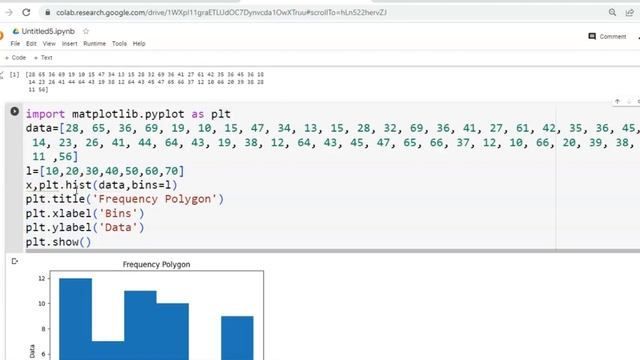
Task: Open the View menu
Action: (x=49, y=44)
